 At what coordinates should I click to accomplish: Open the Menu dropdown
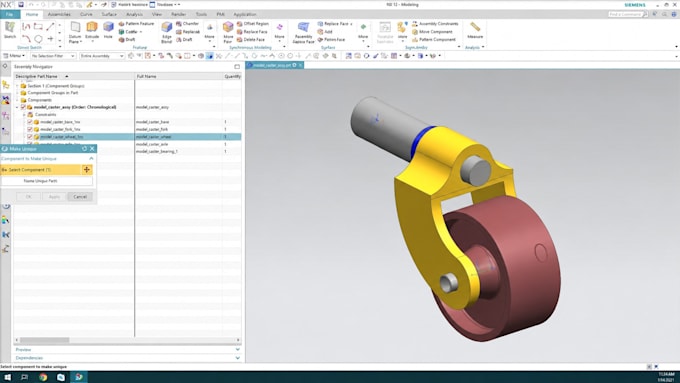pos(14,56)
